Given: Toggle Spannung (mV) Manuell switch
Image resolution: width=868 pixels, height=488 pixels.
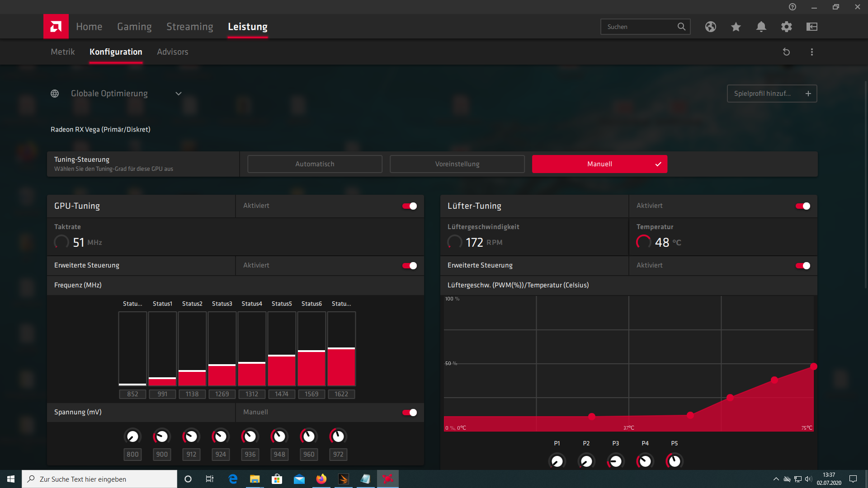Looking at the screenshot, I should [x=410, y=413].
